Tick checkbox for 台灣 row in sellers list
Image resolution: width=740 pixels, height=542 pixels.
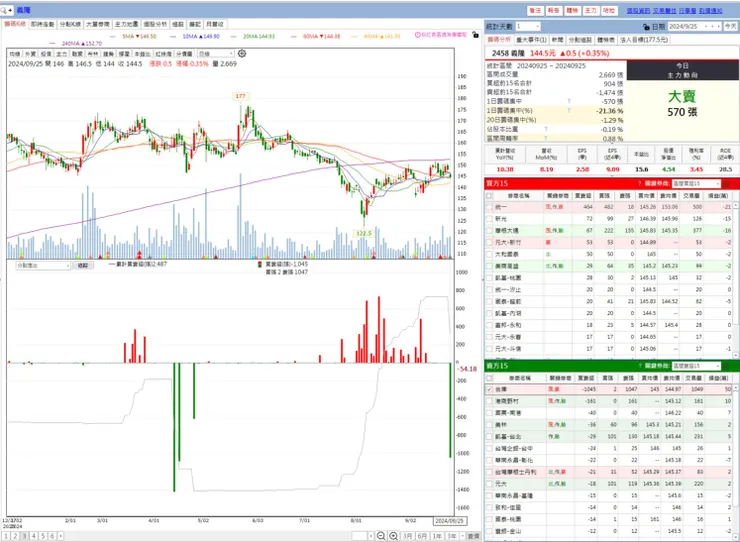[x=489, y=390]
